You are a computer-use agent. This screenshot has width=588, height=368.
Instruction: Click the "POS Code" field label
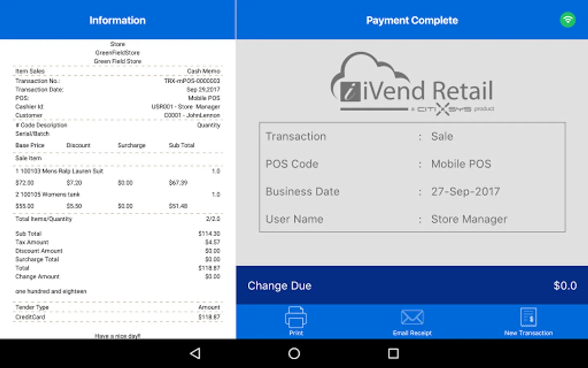coord(292,164)
